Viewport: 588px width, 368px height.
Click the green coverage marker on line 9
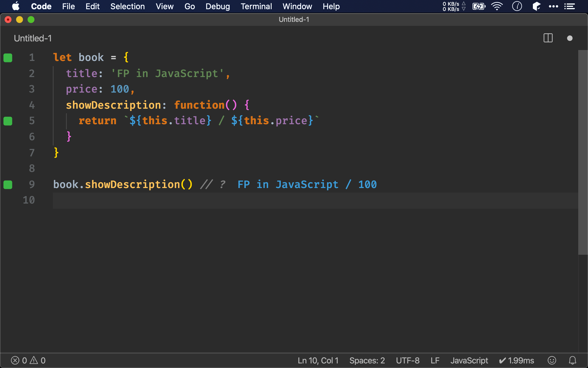tap(8, 185)
